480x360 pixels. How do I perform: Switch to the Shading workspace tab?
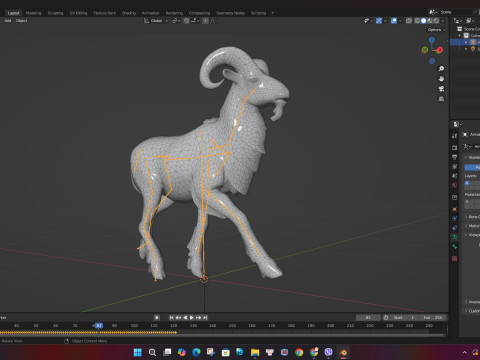pos(129,13)
